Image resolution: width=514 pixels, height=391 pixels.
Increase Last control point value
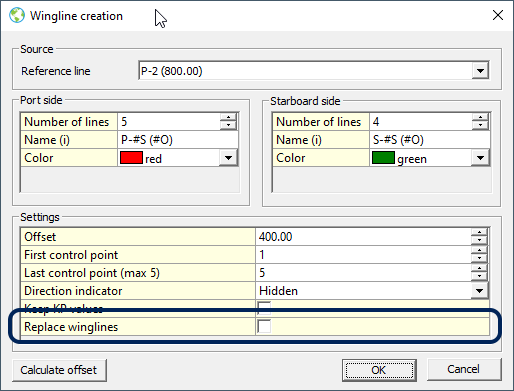pos(479,269)
